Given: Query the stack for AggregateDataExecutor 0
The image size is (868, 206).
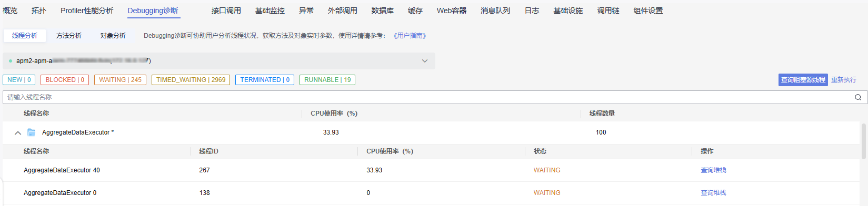Looking at the screenshot, I should [713, 193].
